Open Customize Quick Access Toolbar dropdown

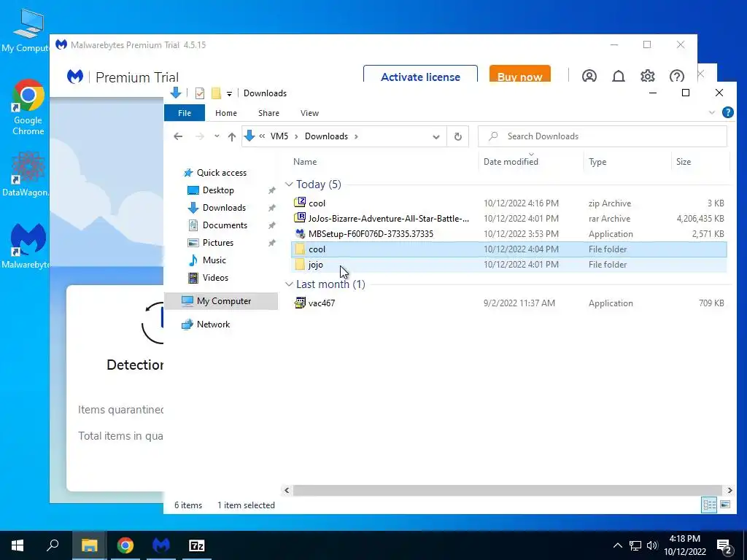point(229,94)
